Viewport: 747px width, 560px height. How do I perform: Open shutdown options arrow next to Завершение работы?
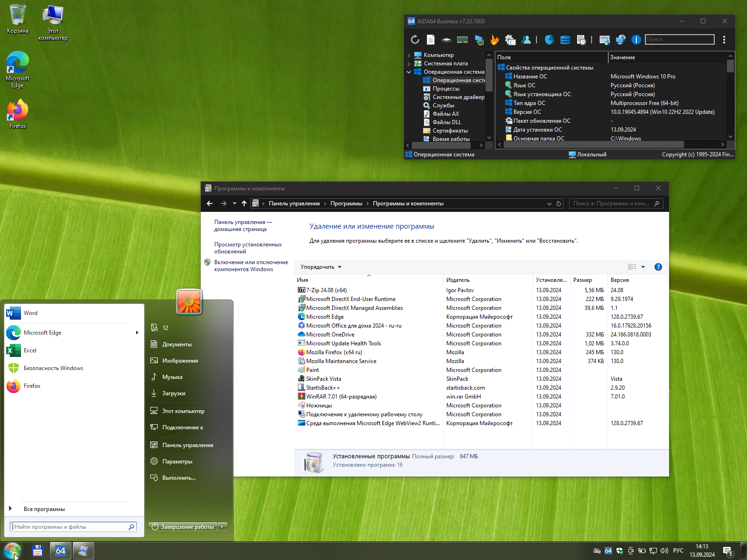point(223,527)
